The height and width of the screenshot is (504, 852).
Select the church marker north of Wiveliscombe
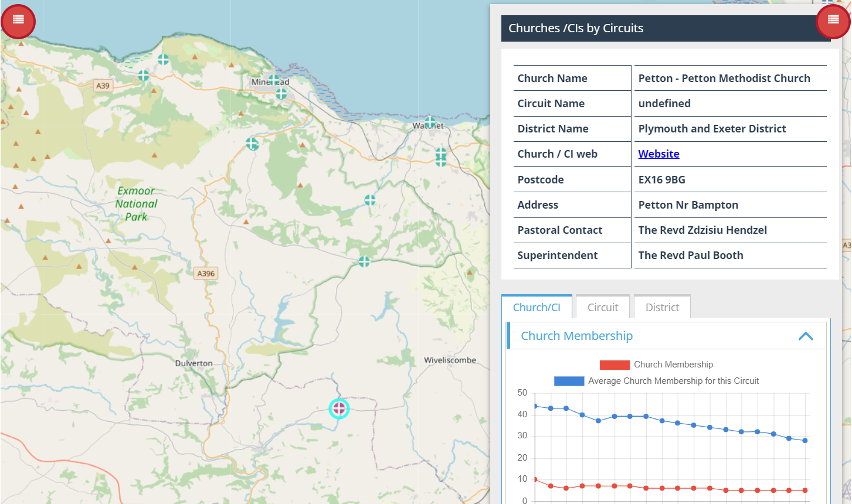coord(364,261)
